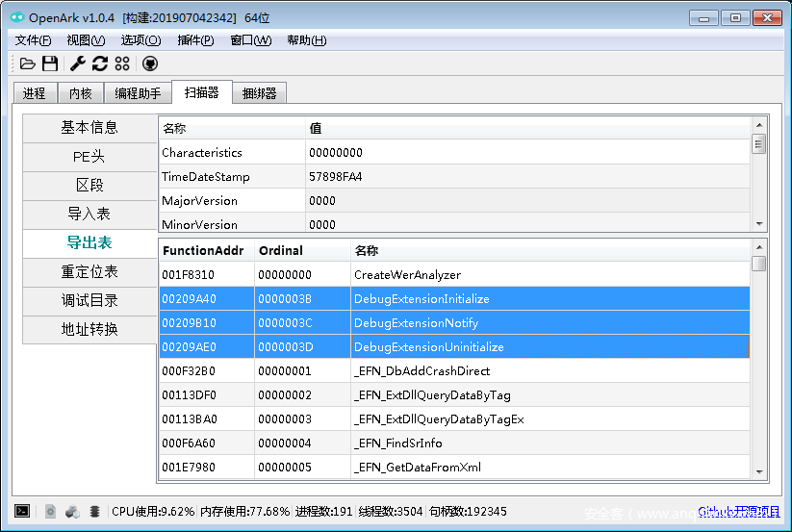Select the DebugExtensionNotify export row
The image size is (792, 532).
(x=416, y=323)
